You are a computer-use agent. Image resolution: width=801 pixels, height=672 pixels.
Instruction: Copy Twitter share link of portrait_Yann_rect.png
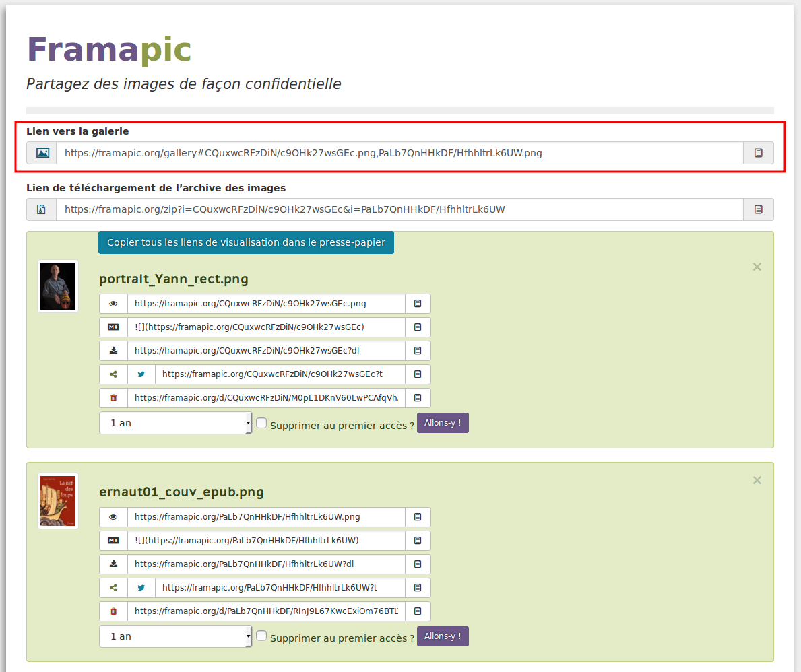pyautogui.click(x=418, y=374)
